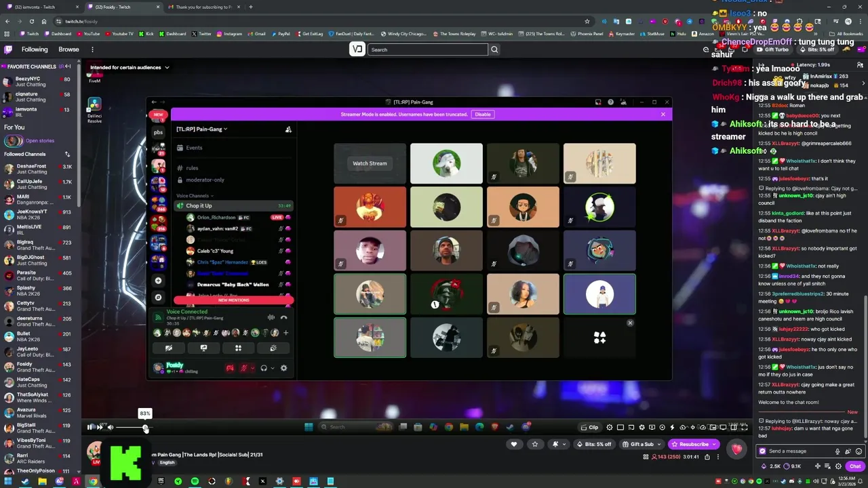The image size is (868, 488).
Task: Click the follow heart button
Action: (x=514, y=445)
